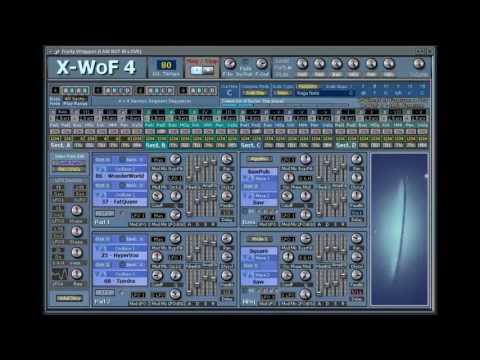Open the Tundra wave selector in Part 2

(x=120, y=281)
